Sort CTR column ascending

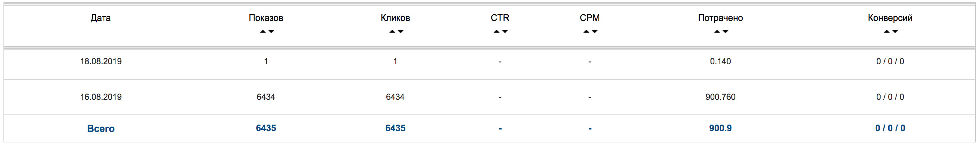(496, 32)
